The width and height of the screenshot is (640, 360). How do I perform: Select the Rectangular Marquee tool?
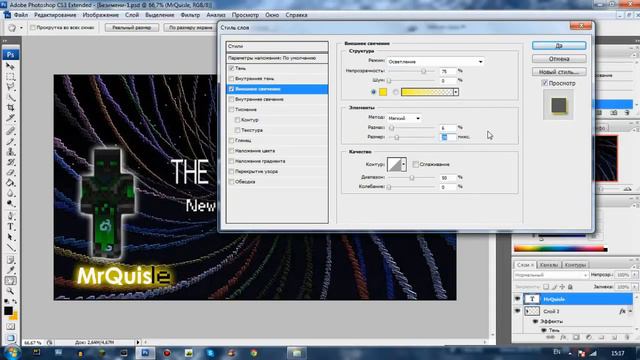[x=10, y=77]
